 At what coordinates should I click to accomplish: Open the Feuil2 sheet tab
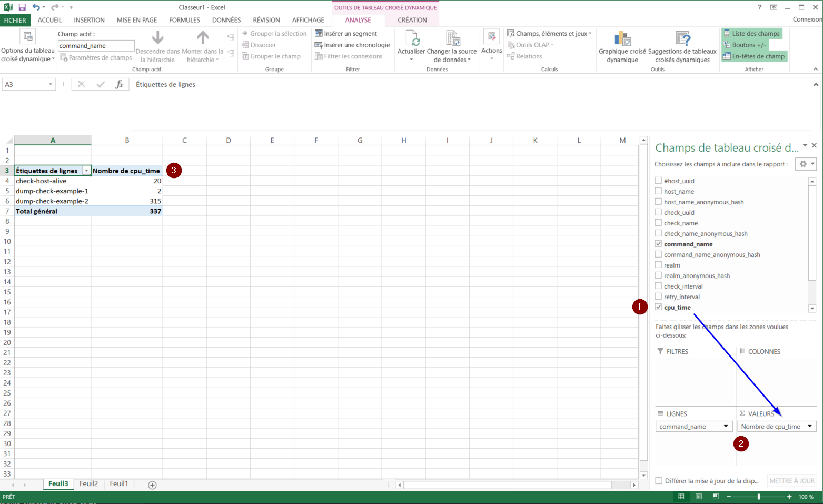[x=88, y=483]
